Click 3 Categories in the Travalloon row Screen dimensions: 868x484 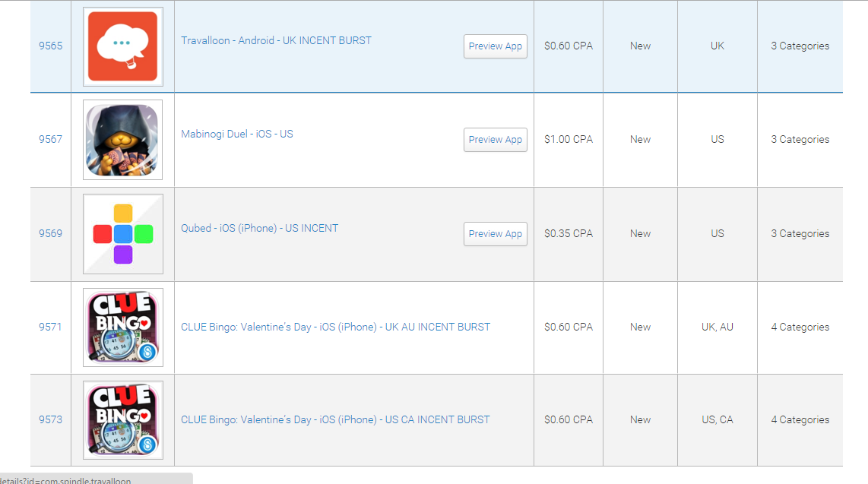coord(800,46)
